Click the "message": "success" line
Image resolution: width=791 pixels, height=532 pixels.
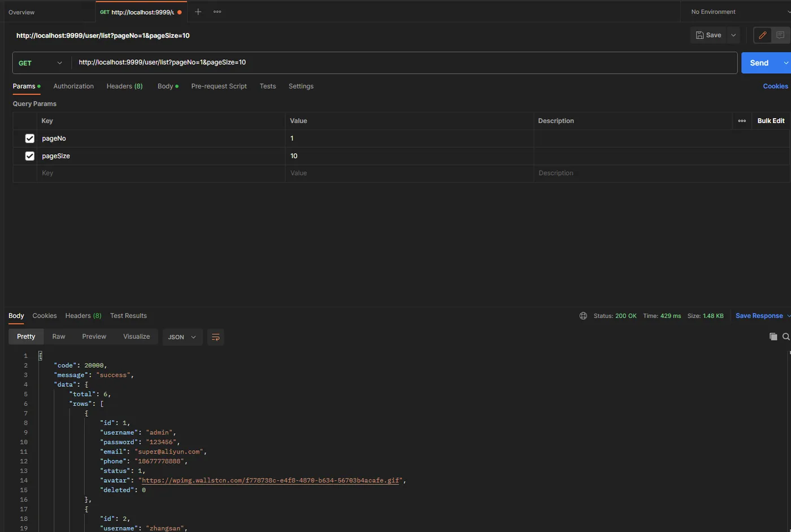click(94, 375)
